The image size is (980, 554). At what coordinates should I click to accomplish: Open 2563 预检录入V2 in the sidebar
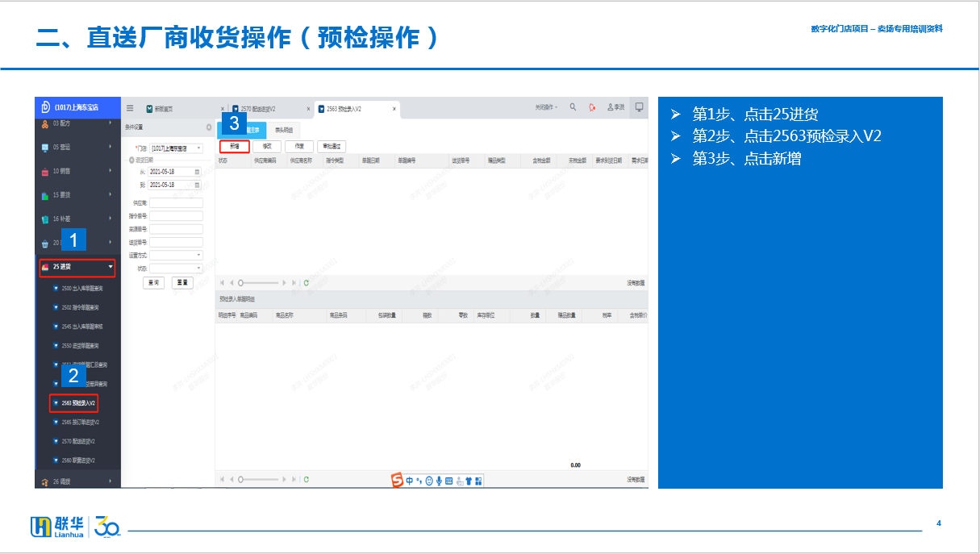click(74, 402)
